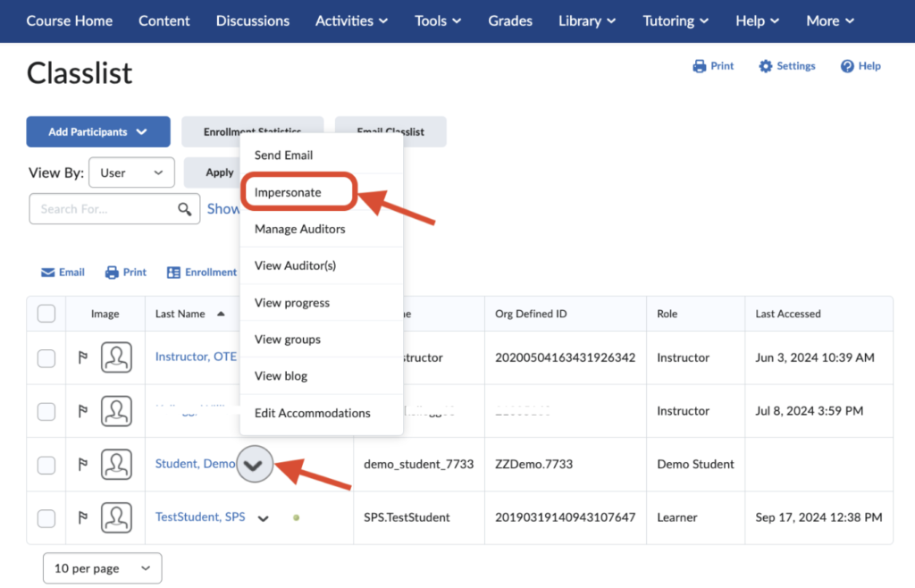Select View Auditor(s) menu entry
The height and width of the screenshot is (588, 915).
(321, 265)
